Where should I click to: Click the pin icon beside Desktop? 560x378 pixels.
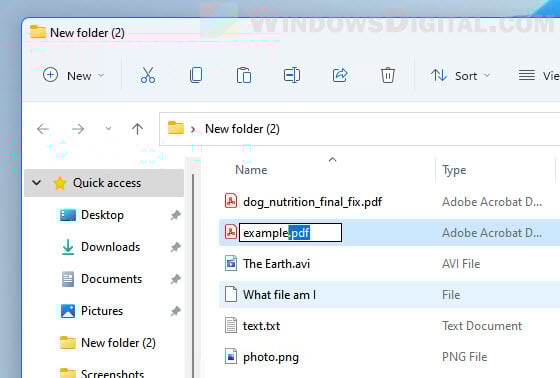pyautogui.click(x=175, y=215)
